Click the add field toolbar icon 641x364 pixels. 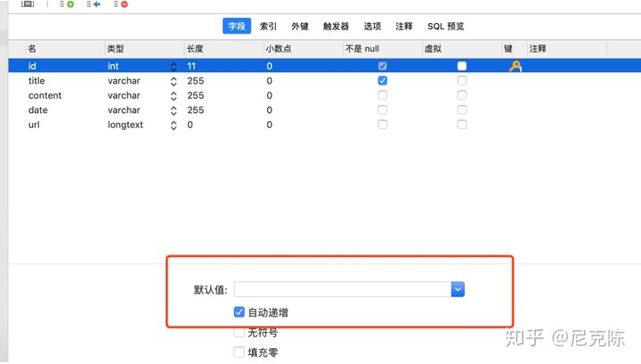coord(67,4)
